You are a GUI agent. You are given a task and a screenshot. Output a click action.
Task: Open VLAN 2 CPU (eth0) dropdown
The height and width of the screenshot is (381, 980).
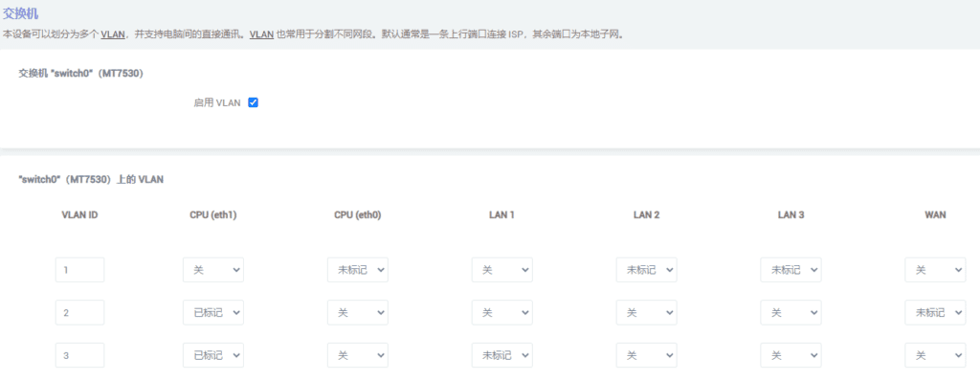[x=358, y=312]
